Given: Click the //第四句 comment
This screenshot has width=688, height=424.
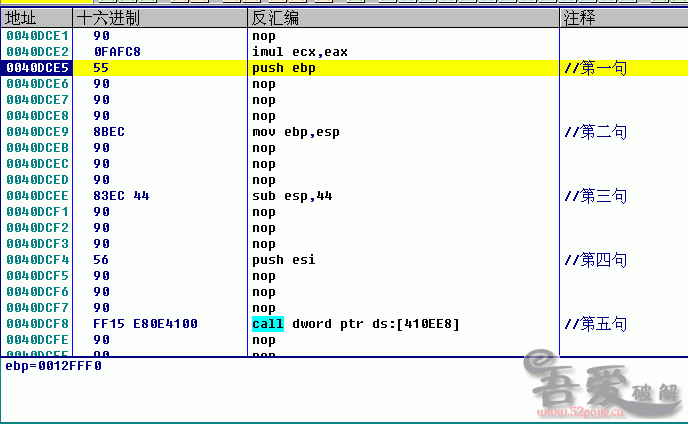Looking at the screenshot, I should tap(595, 259).
